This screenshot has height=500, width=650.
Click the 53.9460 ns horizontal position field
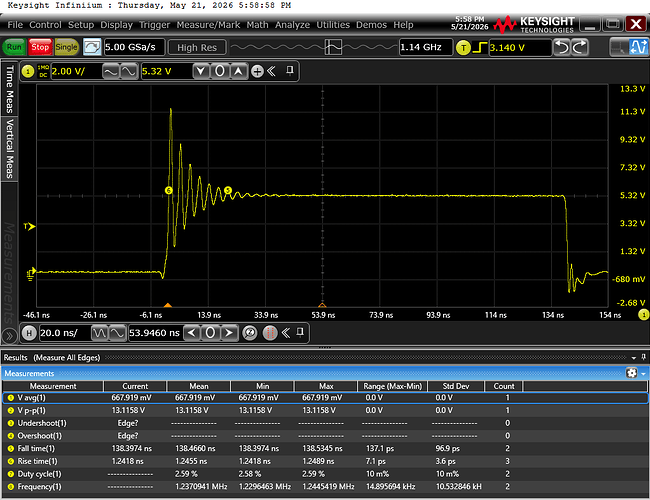(155, 333)
